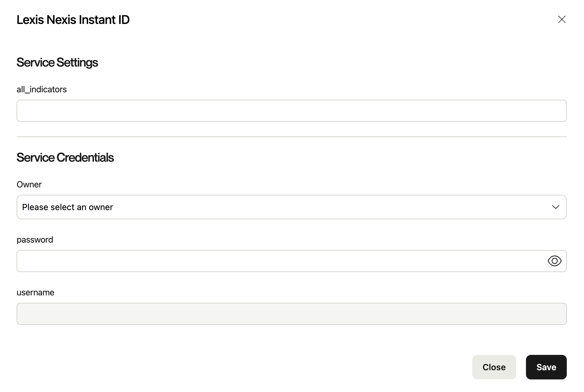
Task: Close the dialog with the X icon
Action: point(562,19)
